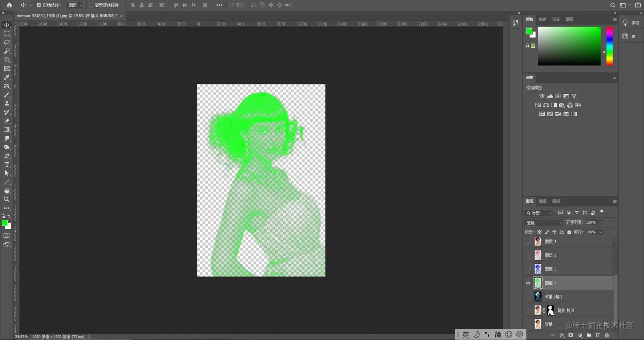Open the 调整 panel menu
644x340 pixels.
(615, 78)
